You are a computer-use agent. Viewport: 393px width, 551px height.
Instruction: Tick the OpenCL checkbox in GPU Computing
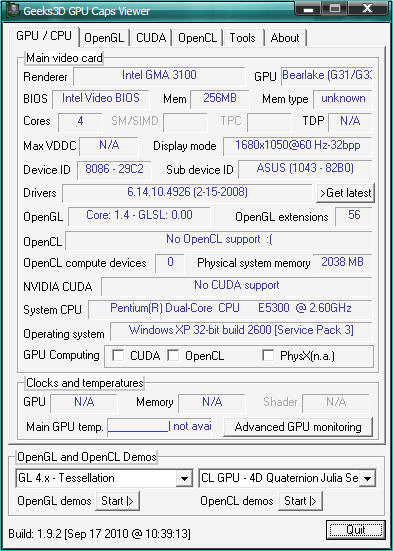pyautogui.click(x=173, y=356)
